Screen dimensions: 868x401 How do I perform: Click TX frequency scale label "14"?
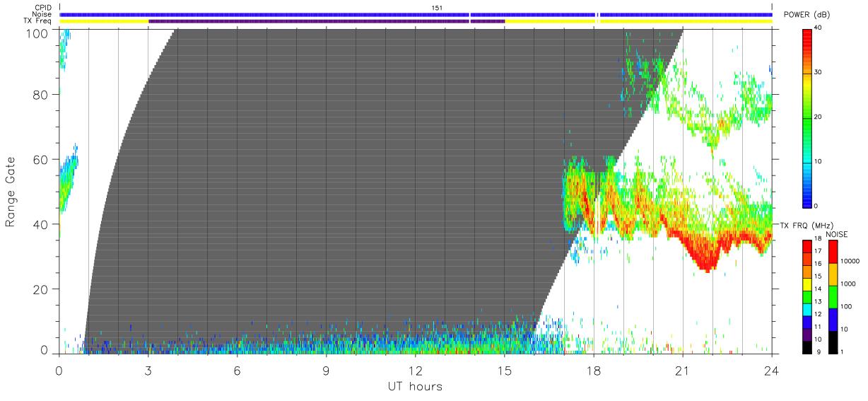(819, 289)
